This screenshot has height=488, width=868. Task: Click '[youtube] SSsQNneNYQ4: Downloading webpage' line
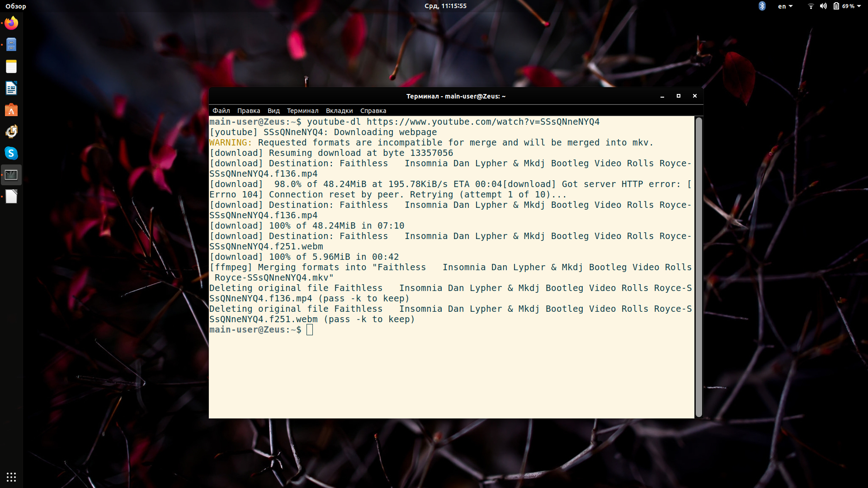click(x=323, y=132)
